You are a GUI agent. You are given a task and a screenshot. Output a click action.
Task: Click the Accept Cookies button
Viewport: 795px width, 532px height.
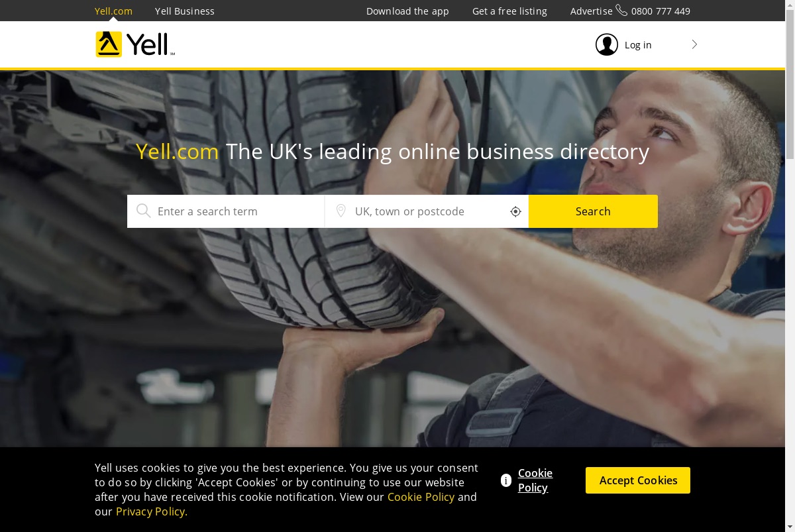(638, 480)
